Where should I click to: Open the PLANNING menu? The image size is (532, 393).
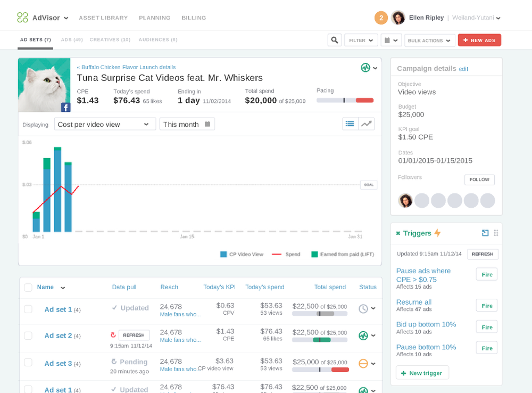[154, 18]
